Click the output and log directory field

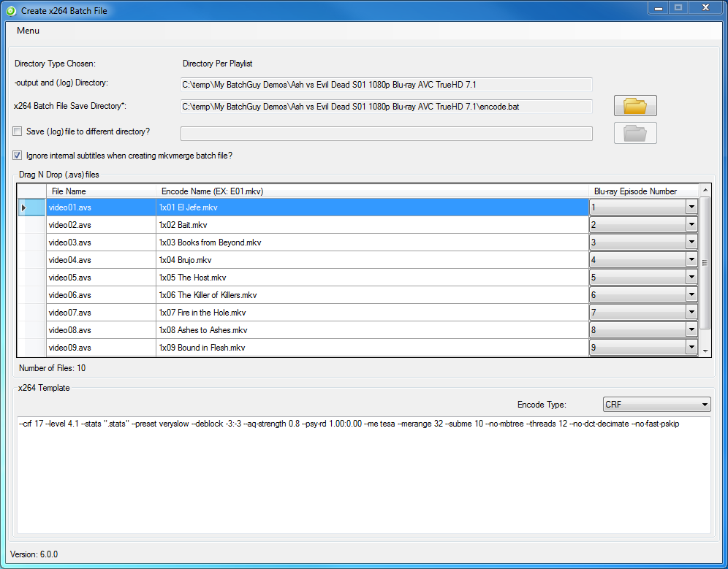coord(386,85)
